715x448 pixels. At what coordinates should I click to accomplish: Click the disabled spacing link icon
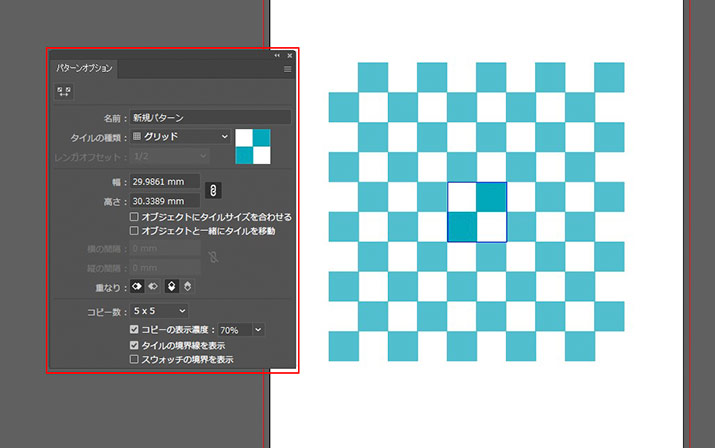[x=213, y=257]
